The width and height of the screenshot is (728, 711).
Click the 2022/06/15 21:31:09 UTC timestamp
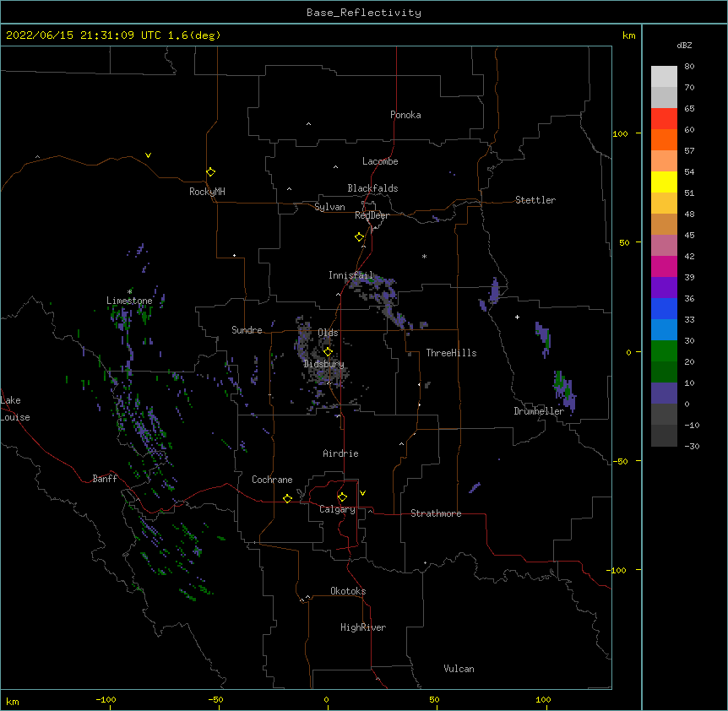point(84,35)
